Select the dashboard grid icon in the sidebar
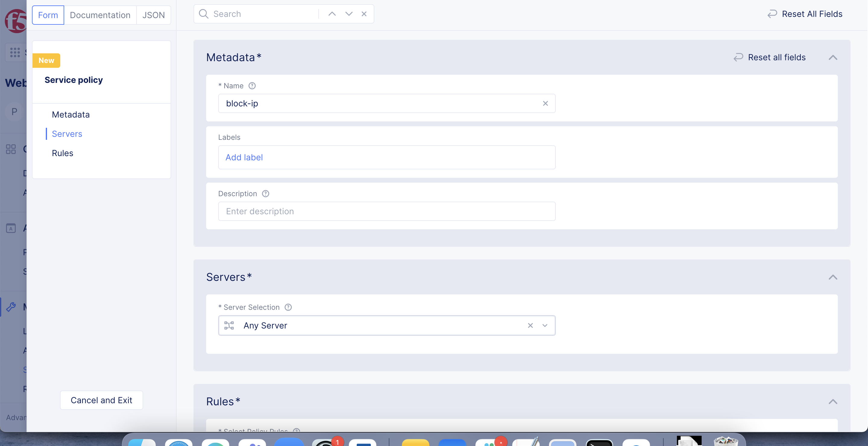Screen dimensions: 868x446 click(11, 149)
